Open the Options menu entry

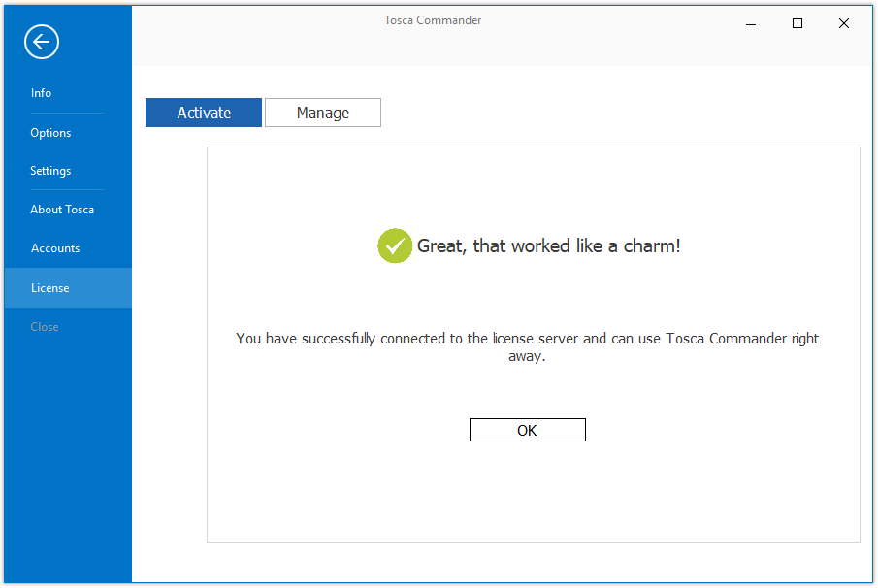pos(50,133)
